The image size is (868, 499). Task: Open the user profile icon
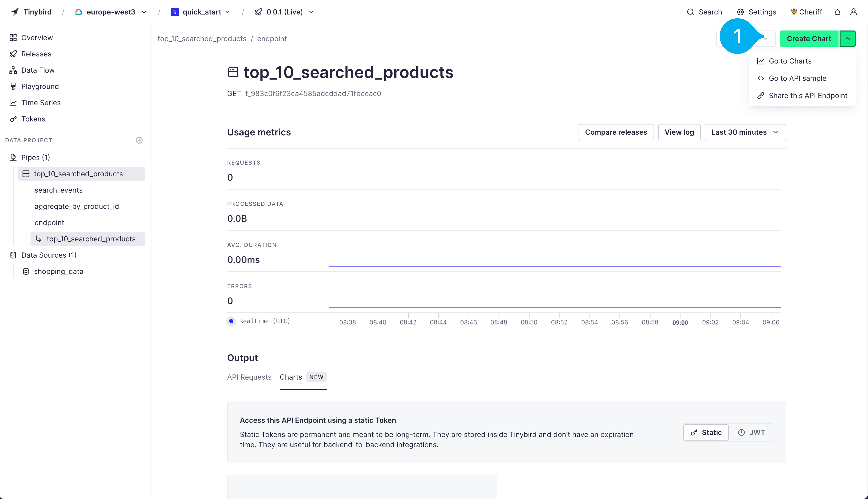853,12
